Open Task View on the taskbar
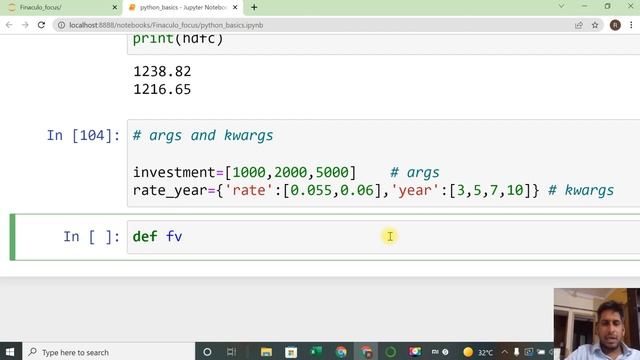 click(231, 352)
